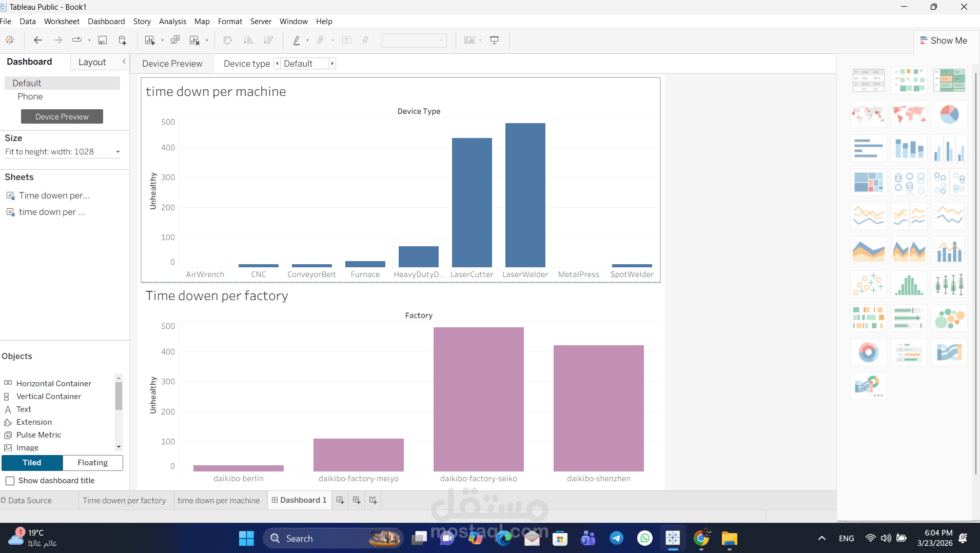This screenshot has width=980, height=553.
Task: Select the Pulse Metric object
Action: point(38,434)
